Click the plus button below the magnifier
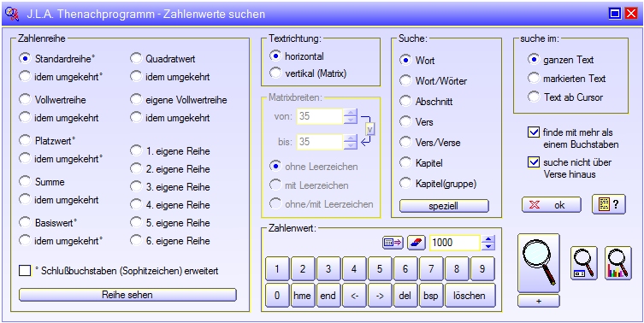644x323 pixels. tap(539, 301)
